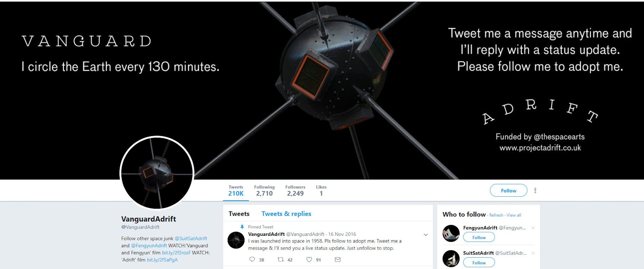Follow the VanguardAdrift account
Screen dimensions: 644x269
tap(508, 191)
